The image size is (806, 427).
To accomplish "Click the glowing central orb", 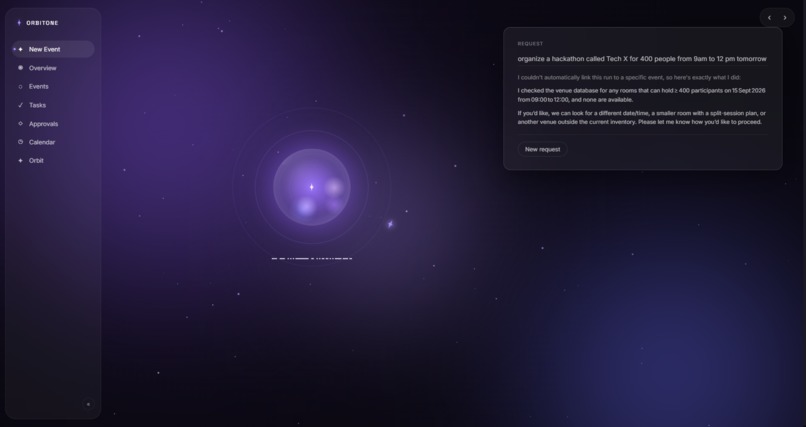I will click(x=312, y=187).
